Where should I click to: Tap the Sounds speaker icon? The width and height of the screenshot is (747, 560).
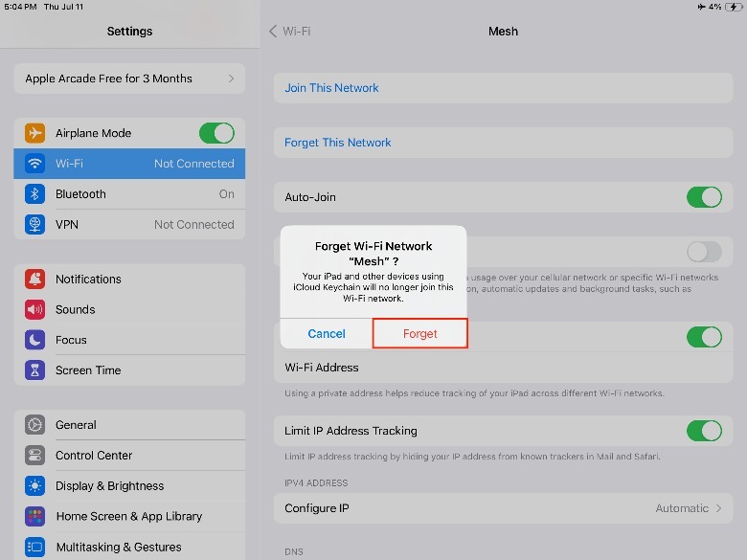(x=35, y=310)
